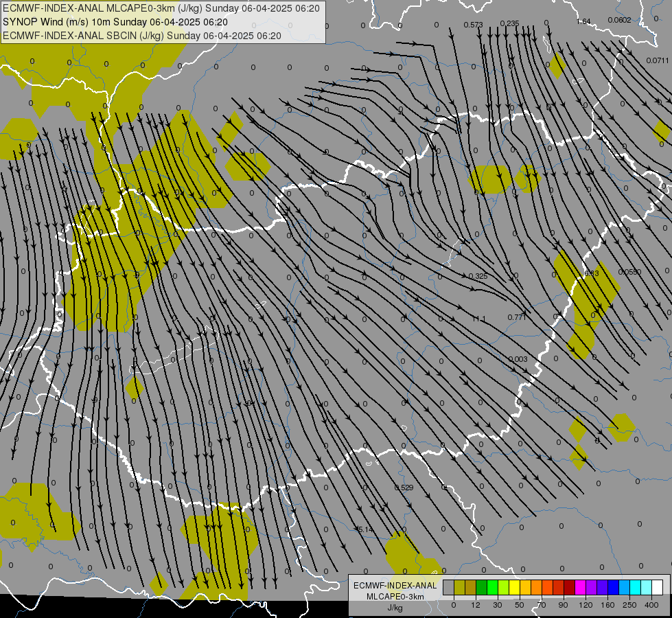Click the map value 0.235
Image resolution: width=672 pixels, height=618 pixels.
click(509, 23)
